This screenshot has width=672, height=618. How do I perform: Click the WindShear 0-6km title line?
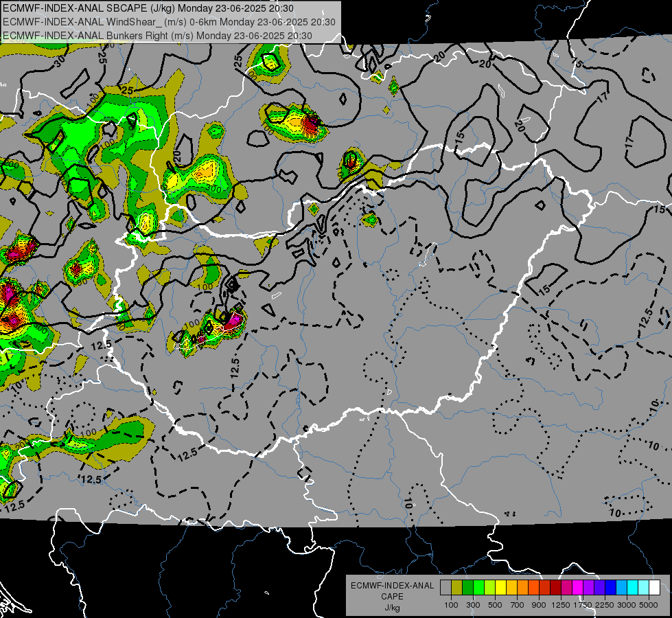[x=169, y=22]
